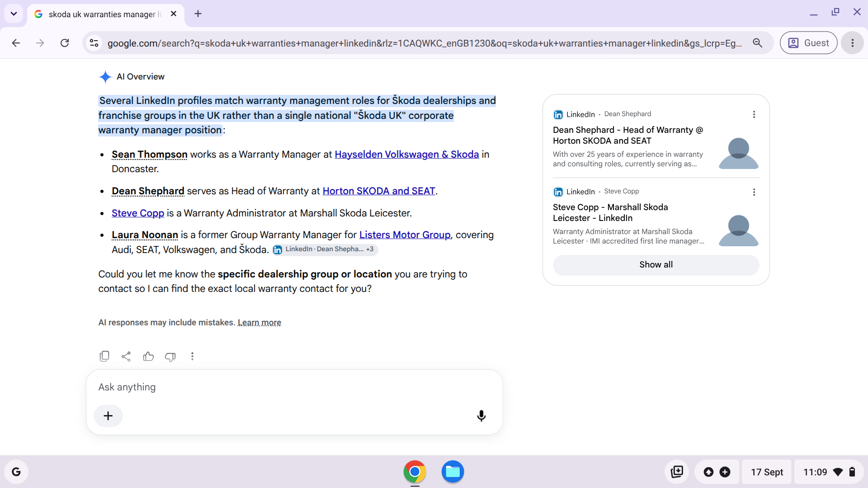Add attachment with plus button
868x488 pixels.
point(108,416)
